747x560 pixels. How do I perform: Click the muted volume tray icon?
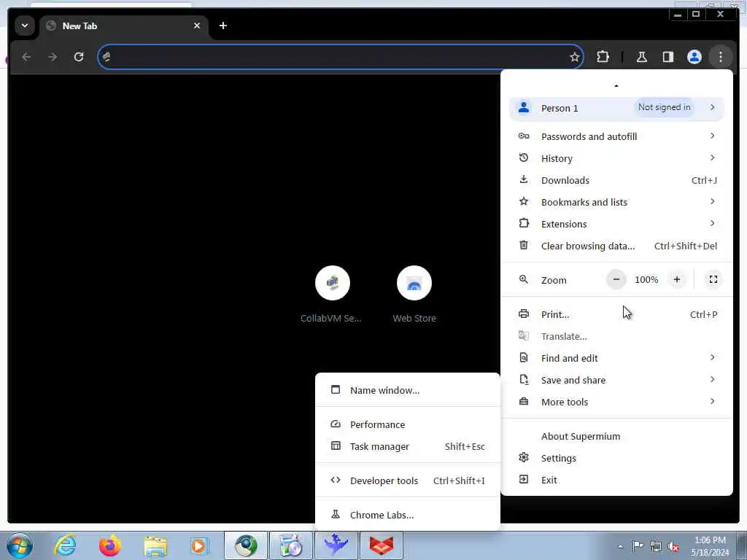click(673, 546)
